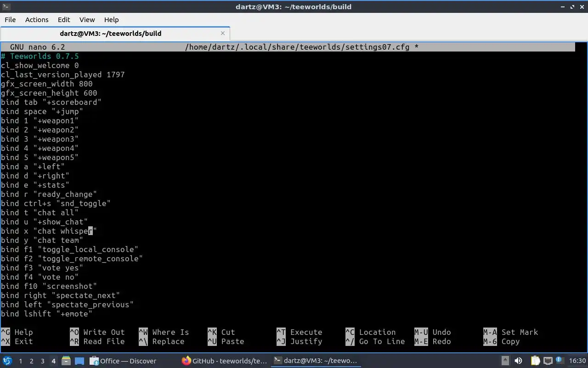This screenshot has height=368, width=588.
Task: Click the 'bind space "+jump"' line
Action: pyautogui.click(x=42, y=111)
